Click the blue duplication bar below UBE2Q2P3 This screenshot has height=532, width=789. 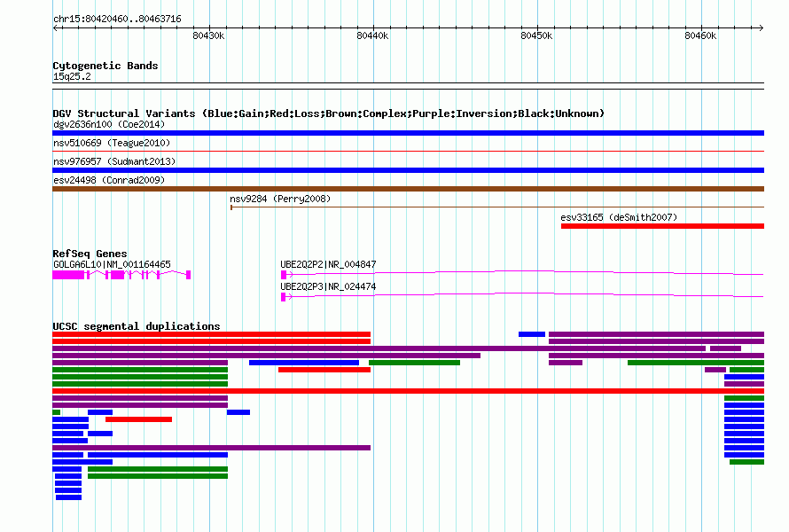tap(304, 363)
